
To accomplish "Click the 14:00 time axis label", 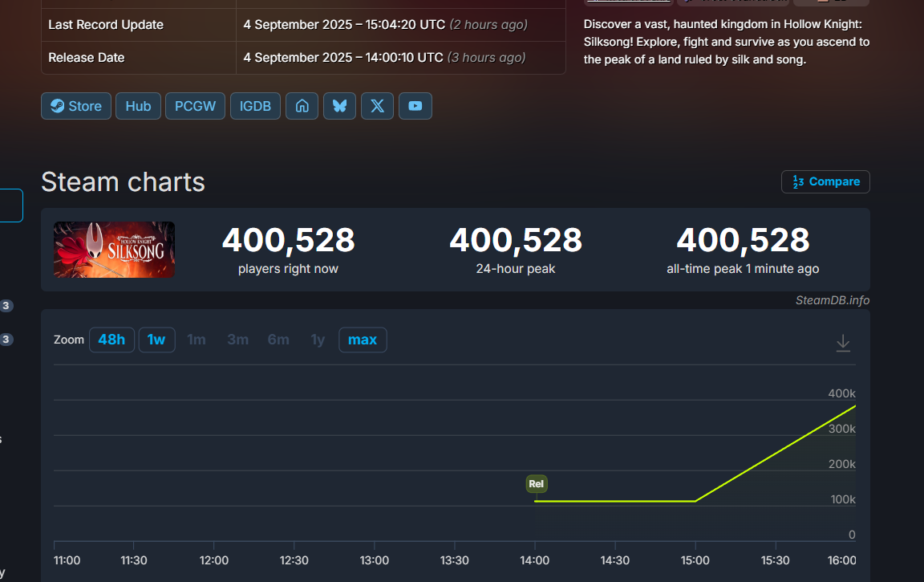I will (534, 560).
